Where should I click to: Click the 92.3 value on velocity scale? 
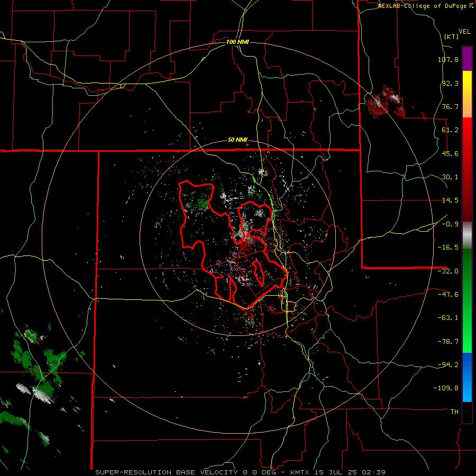click(450, 83)
